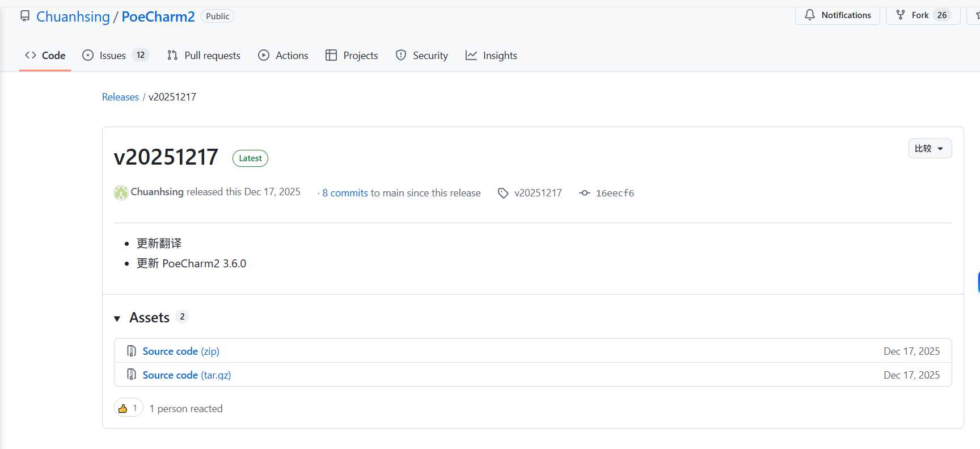
Task: Open the Insights tab
Action: click(x=491, y=55)
